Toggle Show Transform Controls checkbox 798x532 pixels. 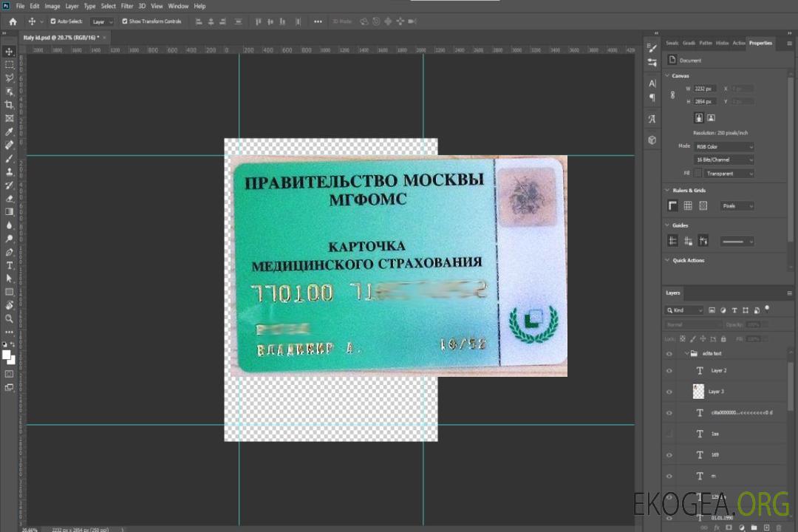[125, 21]
